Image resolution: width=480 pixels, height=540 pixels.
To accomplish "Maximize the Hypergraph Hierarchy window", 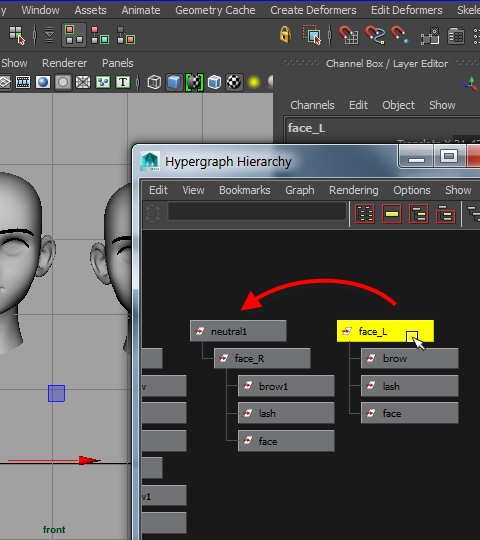I will point(449,157).
